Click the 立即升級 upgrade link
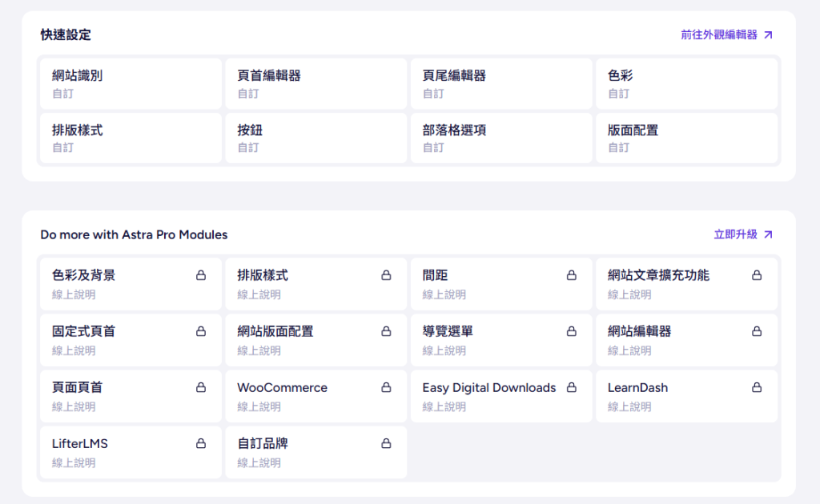 [x=742, y=234]
